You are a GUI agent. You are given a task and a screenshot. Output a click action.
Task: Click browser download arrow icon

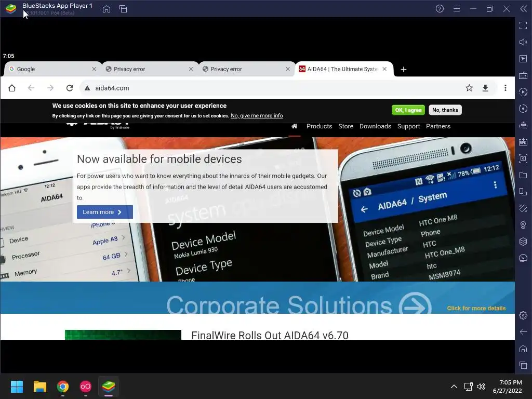[486, 88]
